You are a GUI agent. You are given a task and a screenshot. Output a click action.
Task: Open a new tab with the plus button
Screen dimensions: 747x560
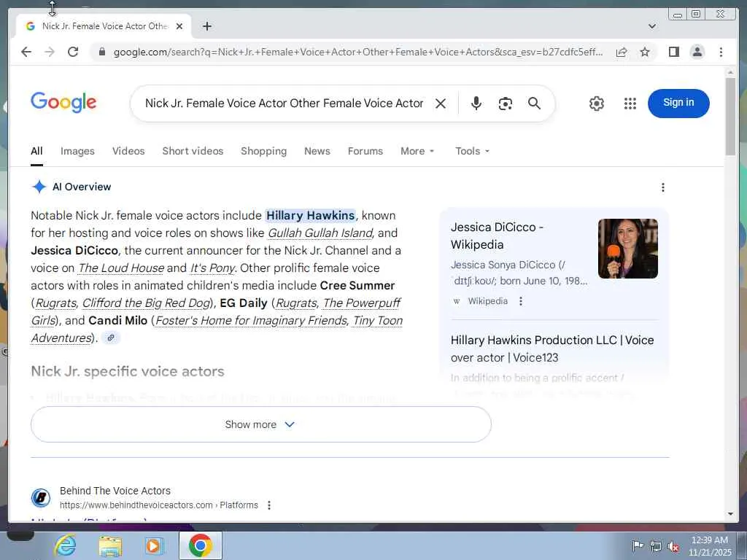click(206, 26)
